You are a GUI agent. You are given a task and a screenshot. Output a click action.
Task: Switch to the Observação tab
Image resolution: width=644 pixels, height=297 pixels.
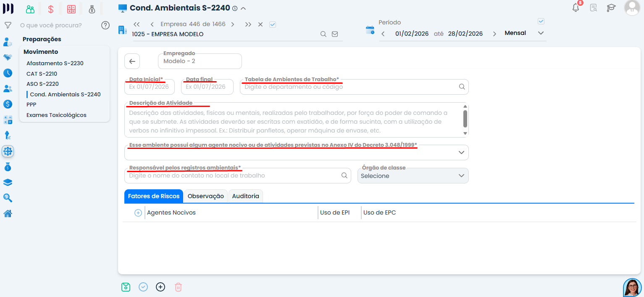206,196
